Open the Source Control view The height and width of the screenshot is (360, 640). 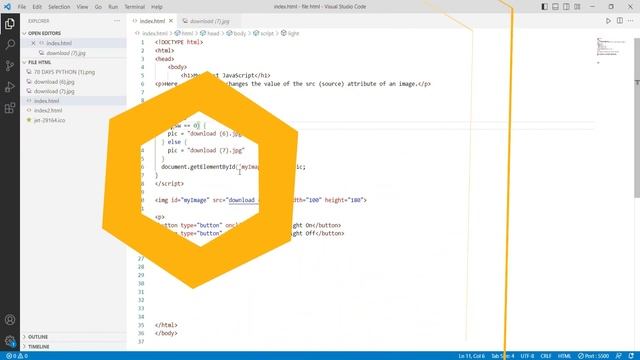[x=10, y=66]
